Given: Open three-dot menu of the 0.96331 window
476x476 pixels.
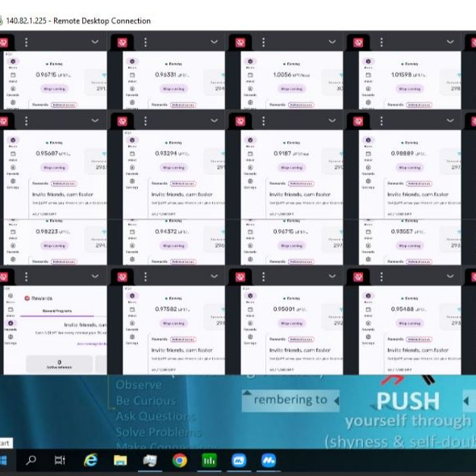Looking at the screenshot, I should (145, 42).
